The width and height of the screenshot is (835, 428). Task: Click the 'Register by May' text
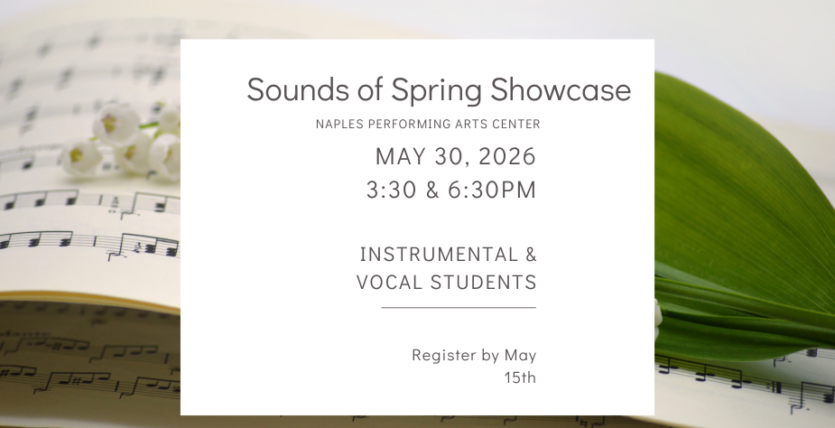point(474,355)
